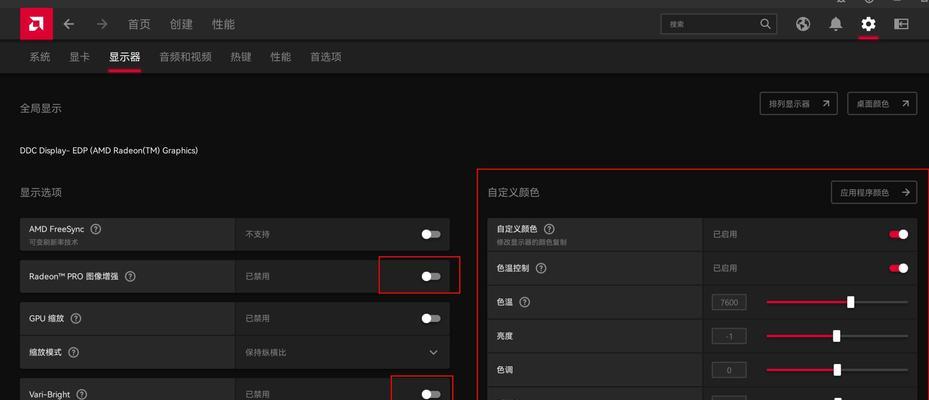Click help icon next to 缩放模式

click(x=73, y=352)
